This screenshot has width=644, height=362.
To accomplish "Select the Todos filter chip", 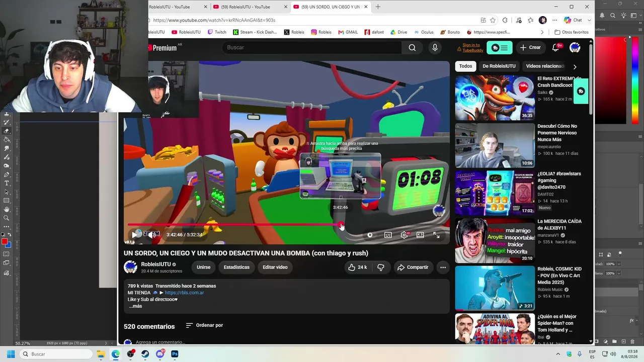I will (x=465, y=66).
